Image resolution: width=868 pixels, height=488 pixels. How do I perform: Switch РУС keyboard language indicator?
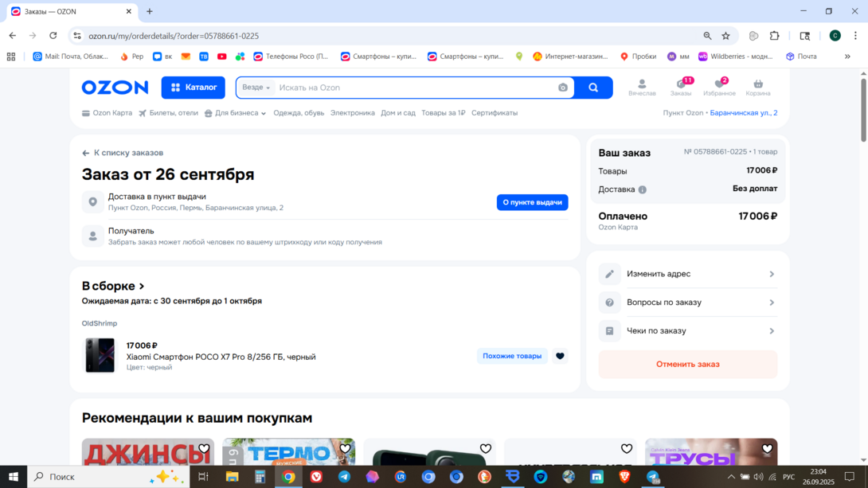pos(789,476)
